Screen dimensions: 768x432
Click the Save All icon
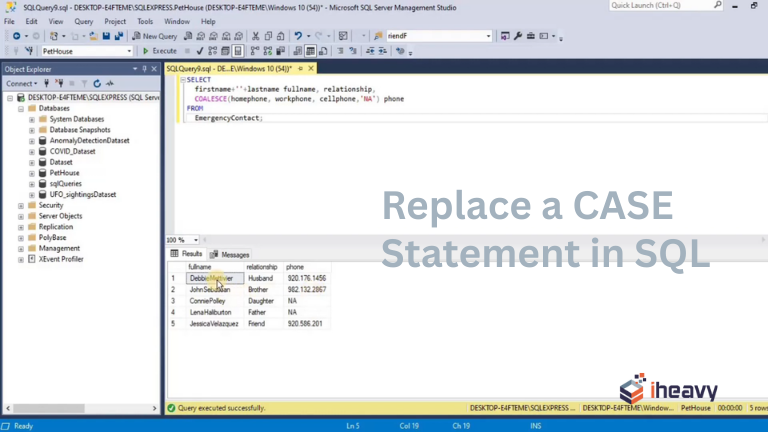click(119, 36)
